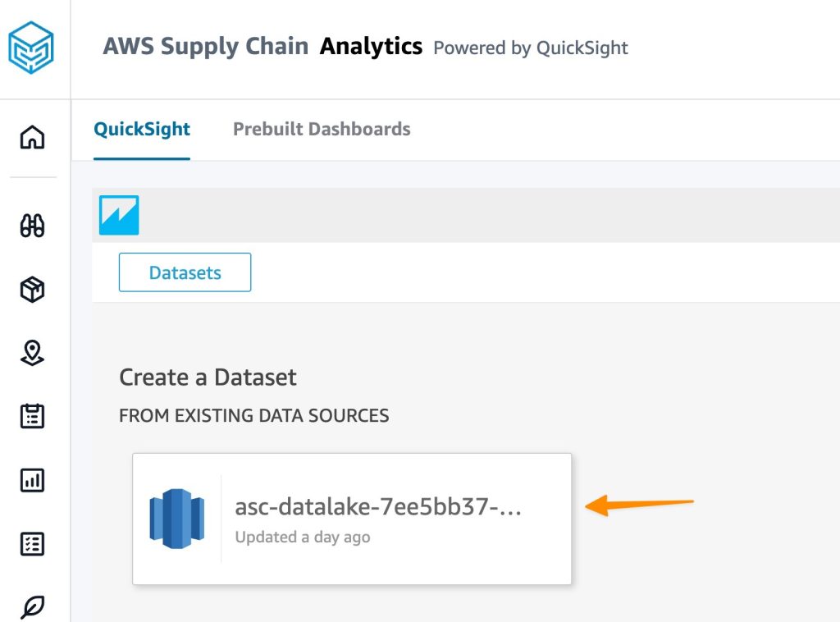
Task: Click the Redshift data source icon
Action: (x=177, y=519)
